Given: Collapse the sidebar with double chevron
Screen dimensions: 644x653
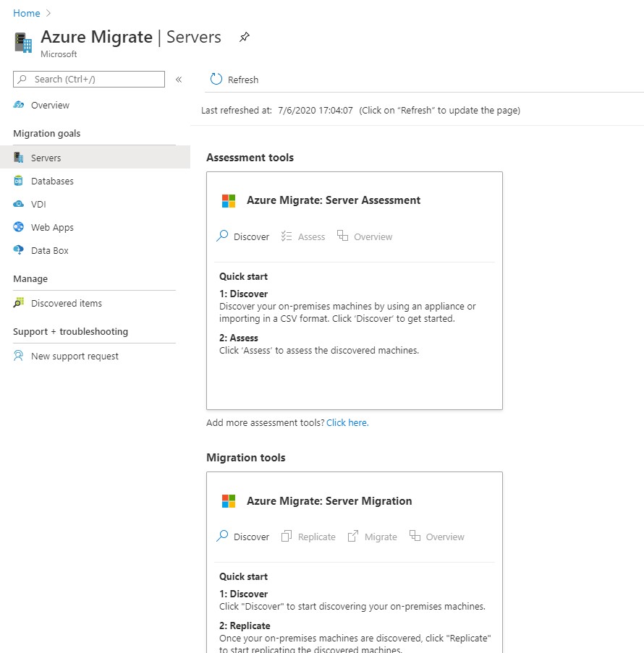Looking at the screenshot, I should (179, 80).
